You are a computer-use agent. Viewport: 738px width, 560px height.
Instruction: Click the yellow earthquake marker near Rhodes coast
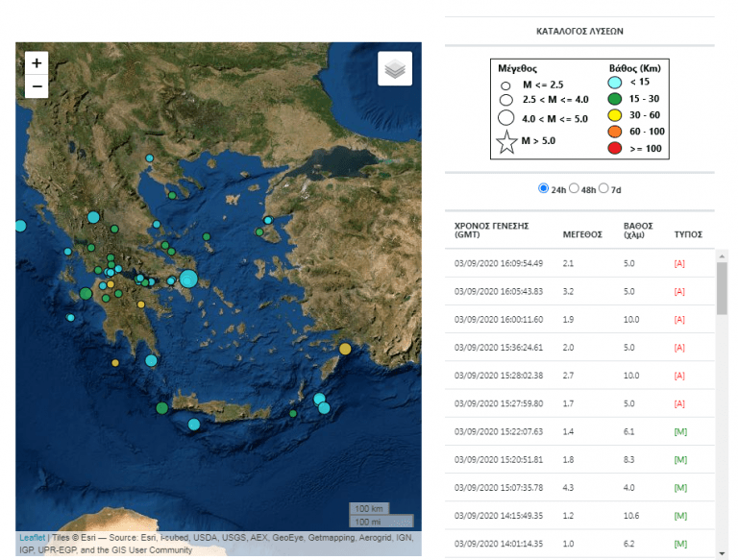click(345, 349)
